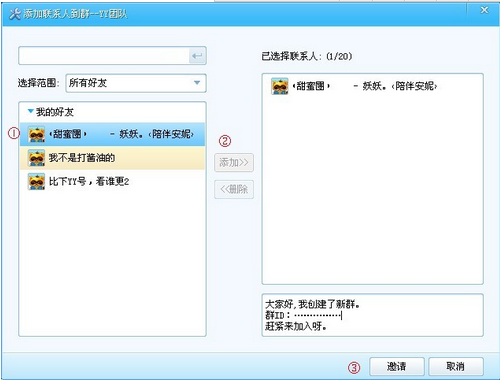Click the 邀请 button
Screen dimensions: 500x380
click(397, 366)
